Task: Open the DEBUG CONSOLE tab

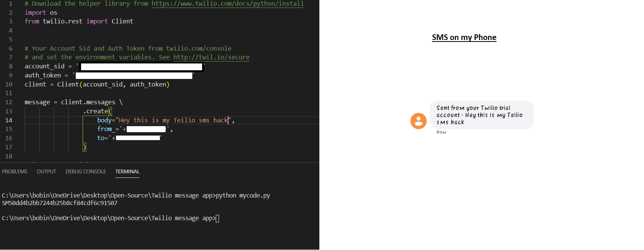Action: click(86, 171)
